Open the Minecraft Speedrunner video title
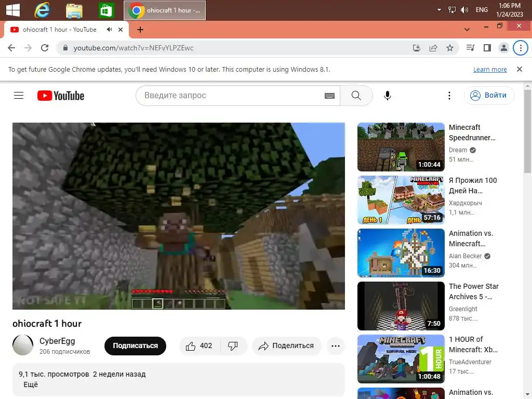 (472, 132)
